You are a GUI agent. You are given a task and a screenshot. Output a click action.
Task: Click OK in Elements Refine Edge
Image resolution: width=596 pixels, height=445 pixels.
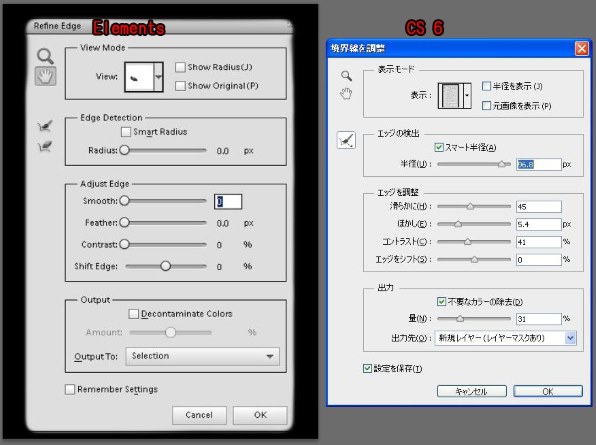coord(260,415)
